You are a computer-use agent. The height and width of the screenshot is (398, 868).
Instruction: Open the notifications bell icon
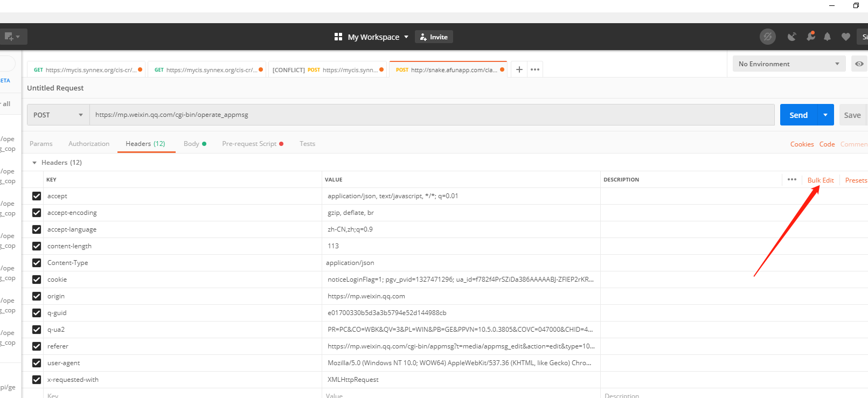pyautogui.click(x=828, y=37)
